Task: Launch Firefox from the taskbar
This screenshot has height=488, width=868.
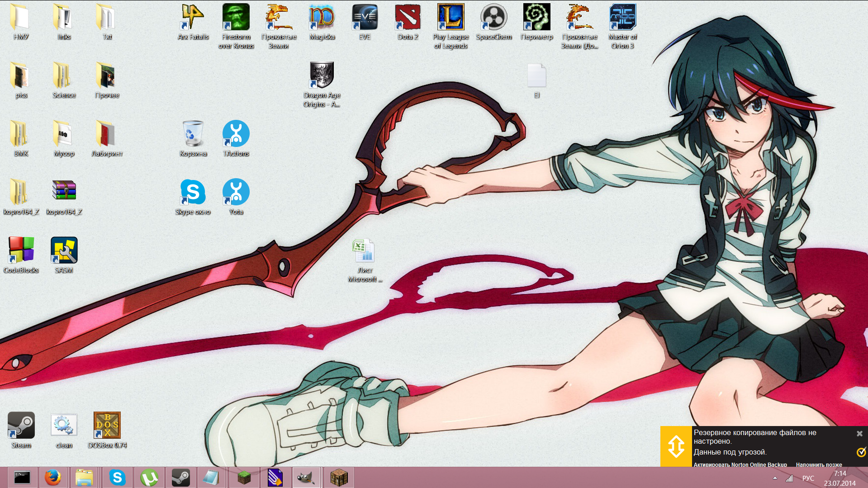Action: point(53,478)
